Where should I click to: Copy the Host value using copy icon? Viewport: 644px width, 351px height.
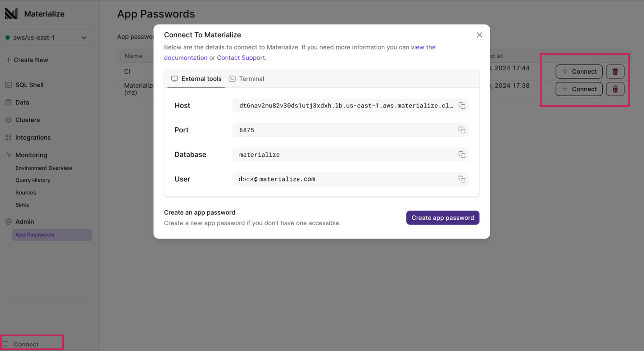[461, 105]
